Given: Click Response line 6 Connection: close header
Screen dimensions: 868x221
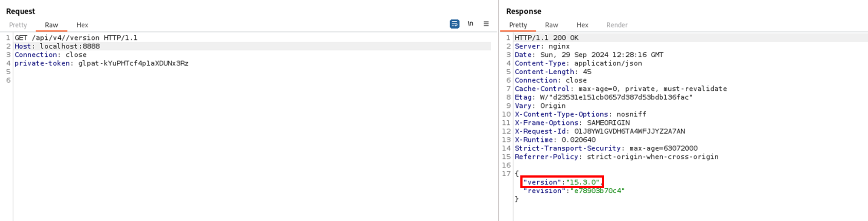Looking at the screenshot, I should pos(550,80).
